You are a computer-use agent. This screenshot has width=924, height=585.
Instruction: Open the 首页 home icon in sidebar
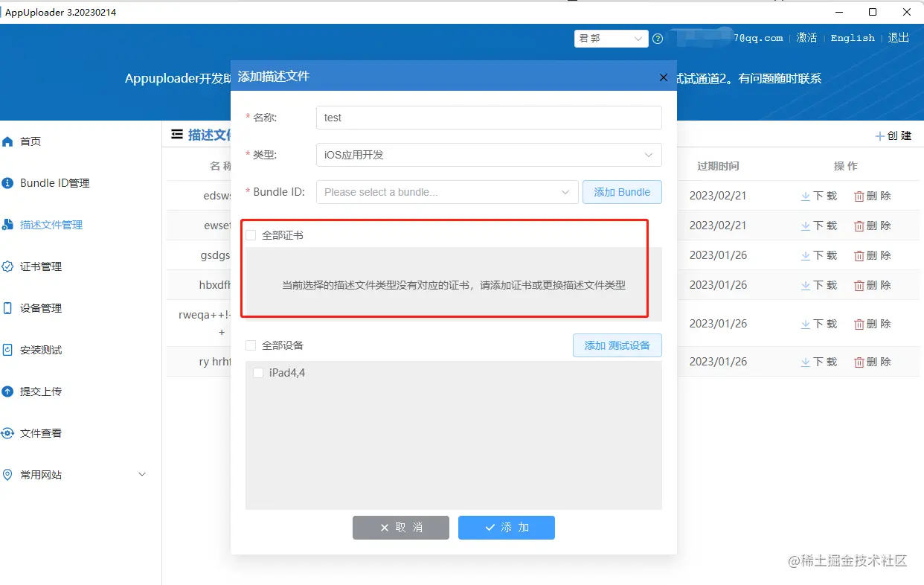point(8,141)
